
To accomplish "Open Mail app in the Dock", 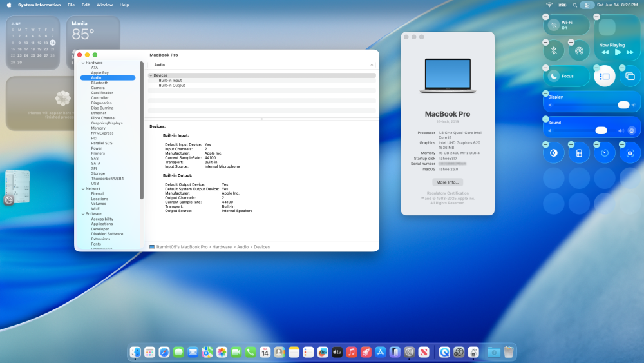I will pos(193,352).
